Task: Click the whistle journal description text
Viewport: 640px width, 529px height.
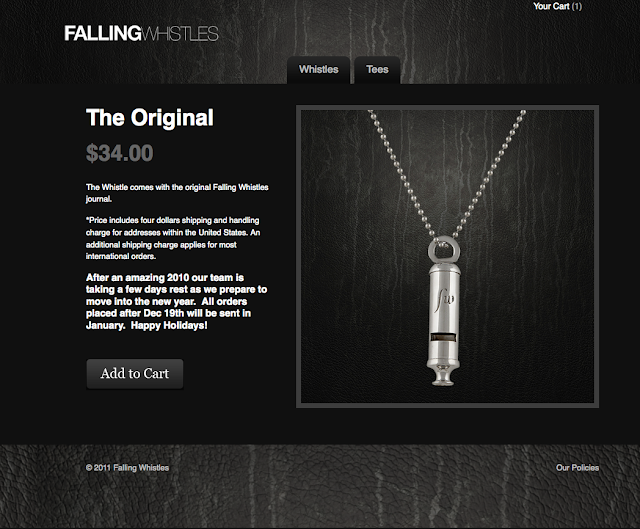Action: (x=177, y=193)
